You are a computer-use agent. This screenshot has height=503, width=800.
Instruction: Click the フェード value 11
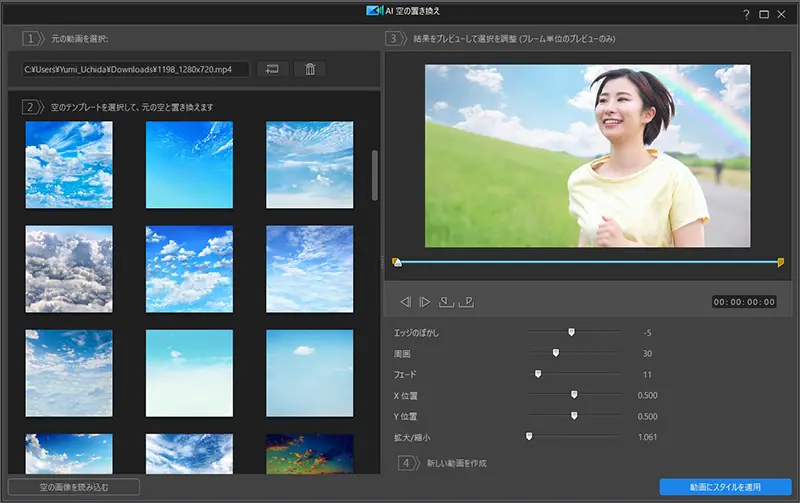tap(647, 374)
